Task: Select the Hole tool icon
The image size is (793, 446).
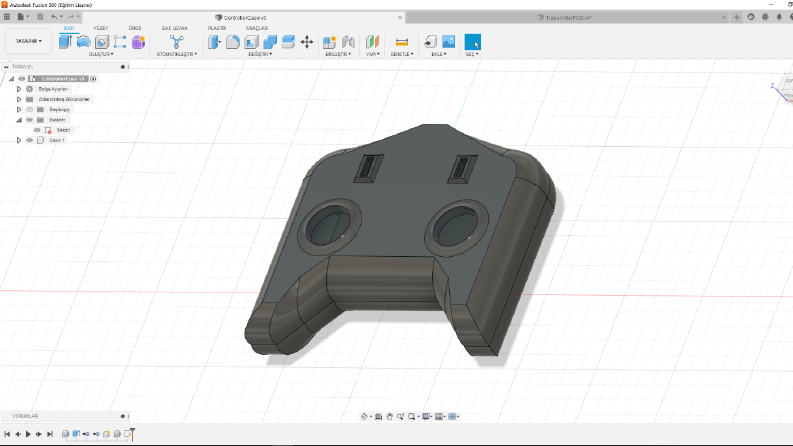Action: tap(102, 42)
